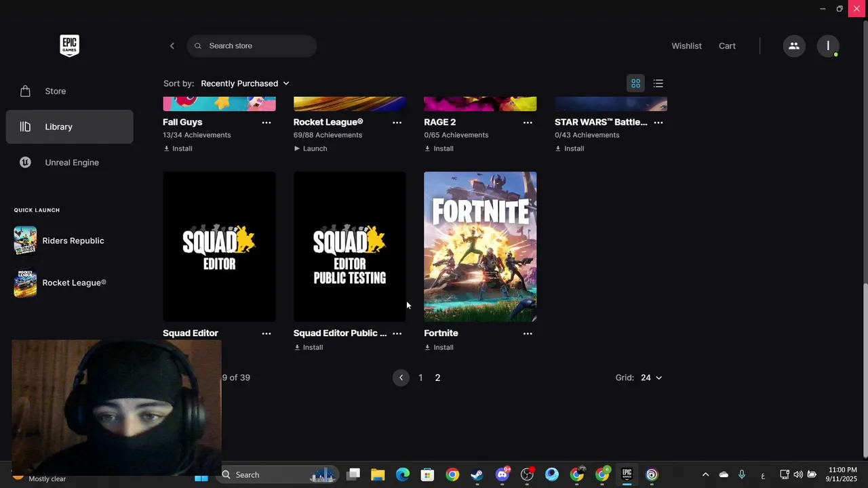The image size is (868, 488).
Task: Click the Squad Editor cover art
Action: tap(219, 247)
